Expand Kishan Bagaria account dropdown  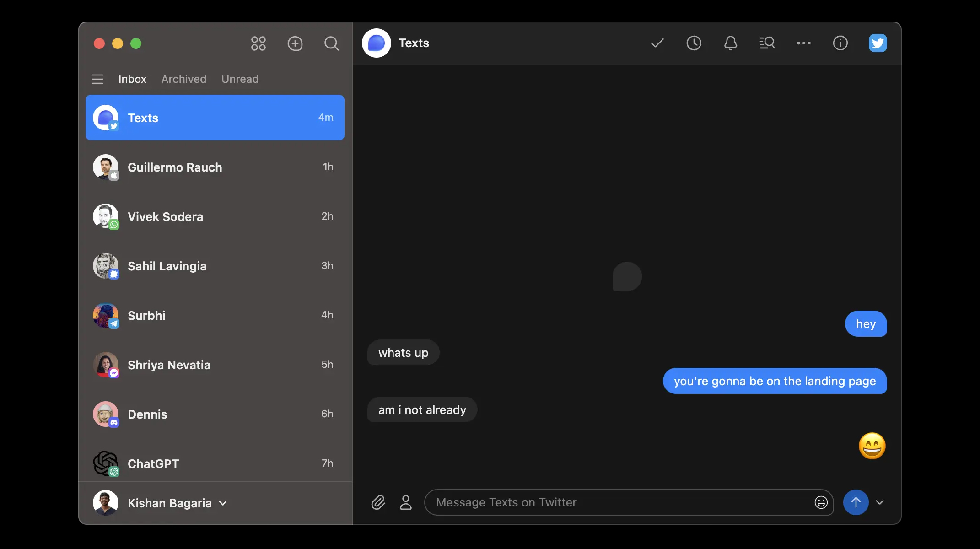coord(223,503)
